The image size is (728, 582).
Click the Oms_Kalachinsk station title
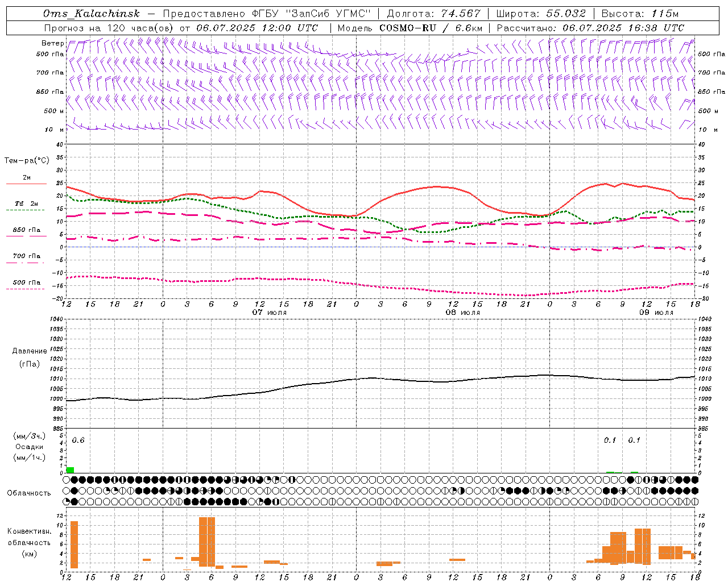coord(91,14)
